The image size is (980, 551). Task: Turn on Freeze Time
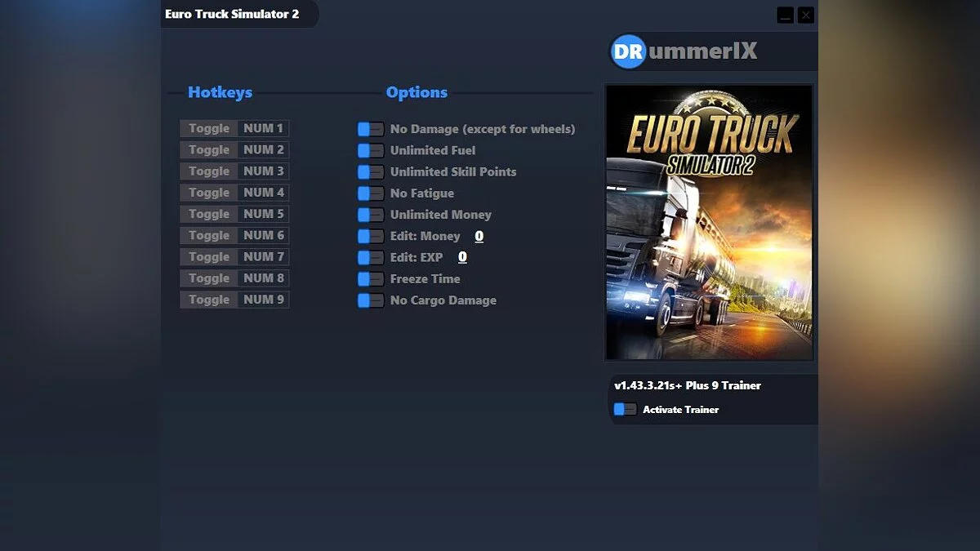370,278
